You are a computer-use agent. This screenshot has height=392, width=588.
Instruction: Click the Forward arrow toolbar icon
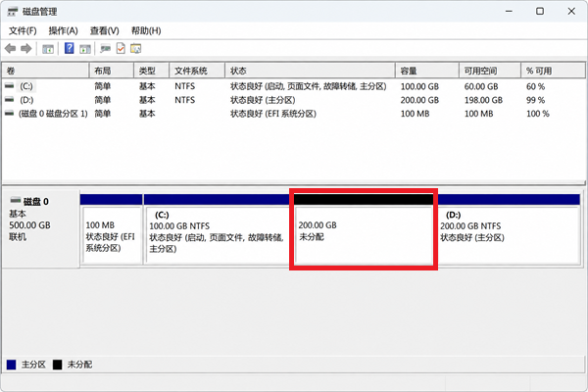click(x=26, y=48)
